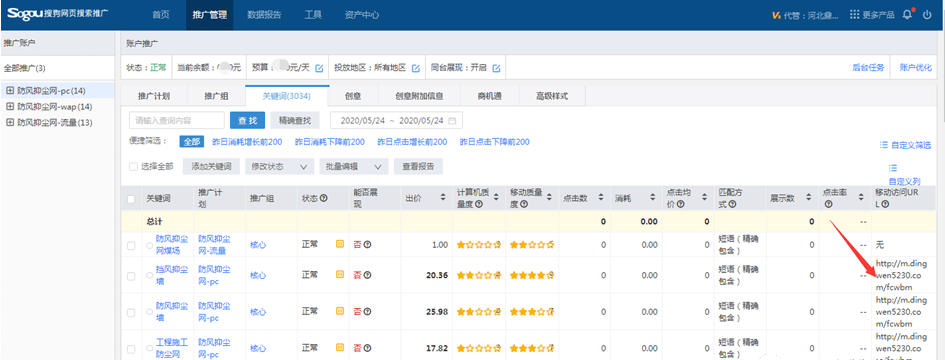Focus the keyword search input field
The image size is (945, 360).
pyautogui.click(x=177, y=121)
